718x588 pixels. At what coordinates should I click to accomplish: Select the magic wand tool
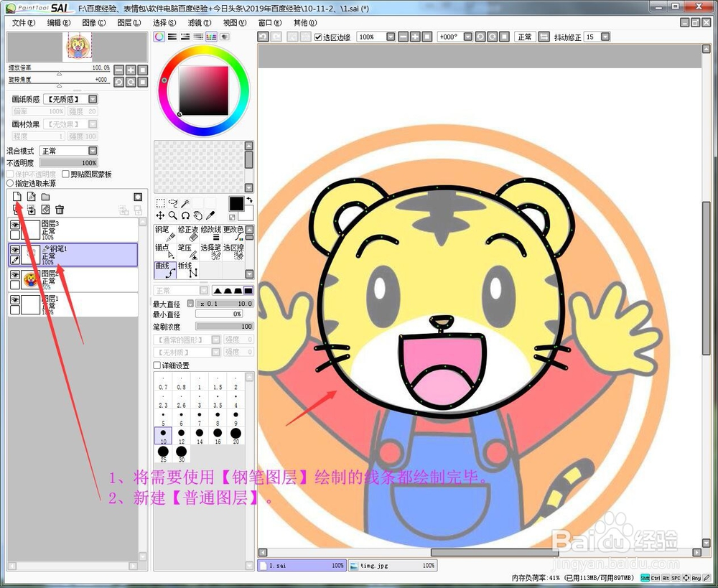(185, 203)
